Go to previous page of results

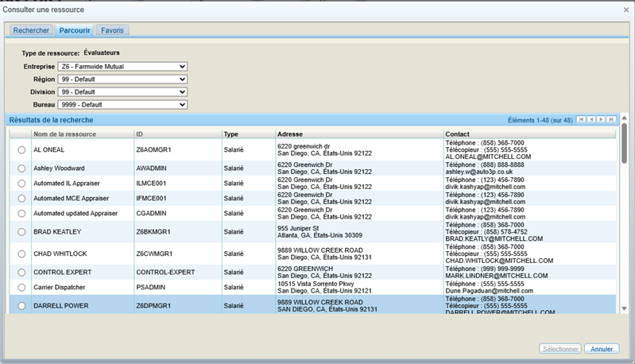click(591, 120)
